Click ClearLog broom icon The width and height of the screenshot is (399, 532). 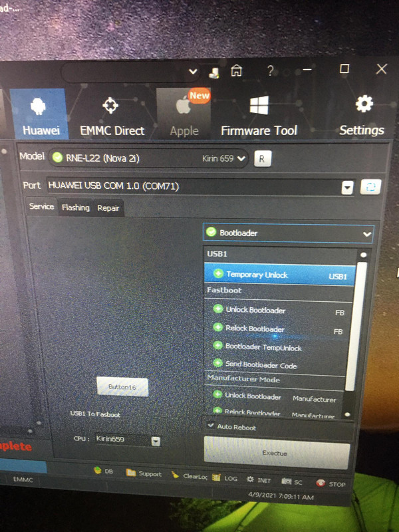(175, 475)
